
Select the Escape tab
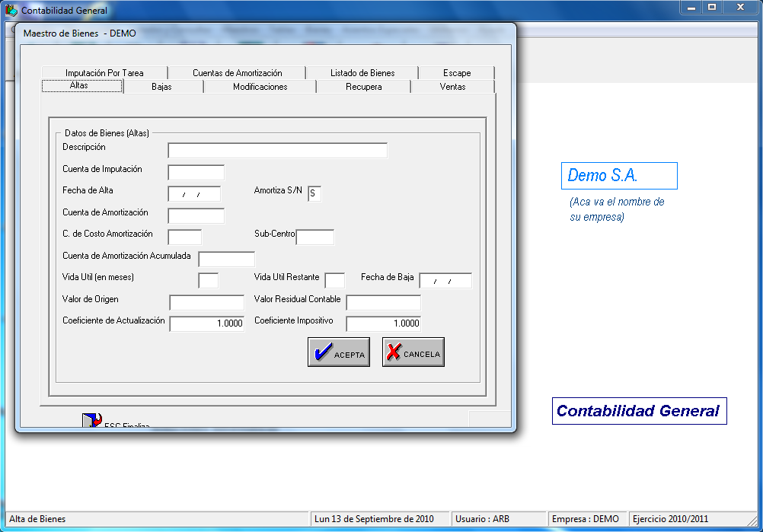[457, 73]
